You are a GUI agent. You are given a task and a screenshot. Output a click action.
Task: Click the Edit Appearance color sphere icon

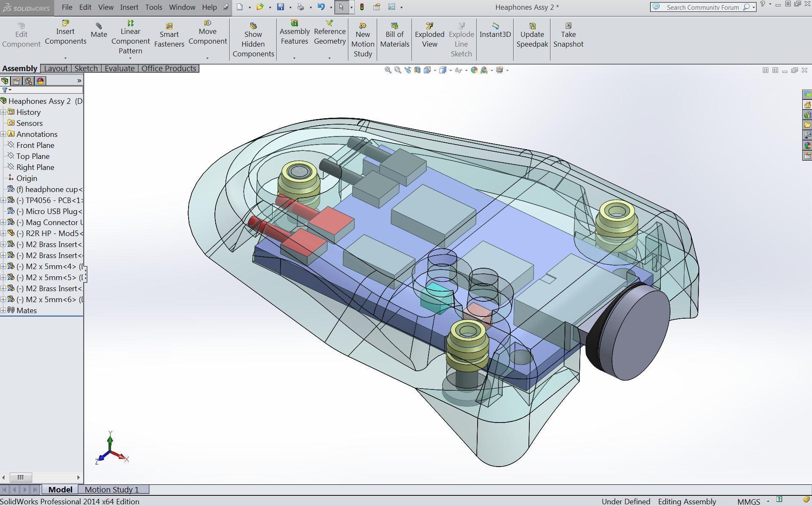pyautogui.click(x=474, y=70)
